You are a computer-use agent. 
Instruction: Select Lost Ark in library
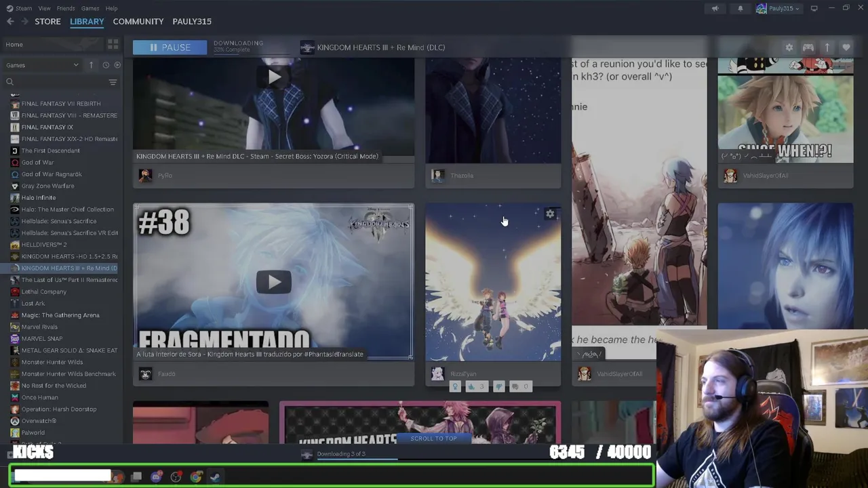[33, 304]
